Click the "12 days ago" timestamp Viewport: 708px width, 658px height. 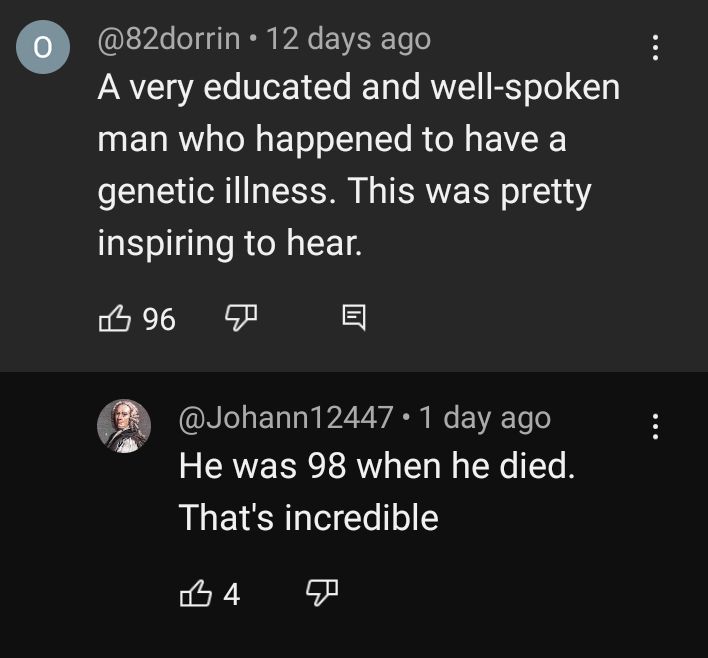[349, 40]
